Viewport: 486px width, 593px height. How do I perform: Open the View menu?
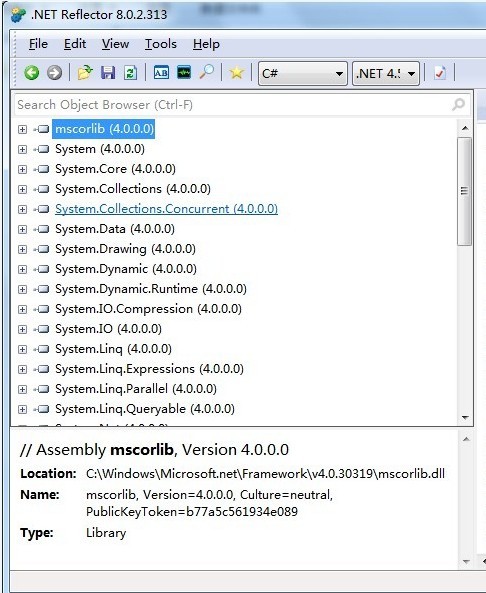tap(115, 44)
